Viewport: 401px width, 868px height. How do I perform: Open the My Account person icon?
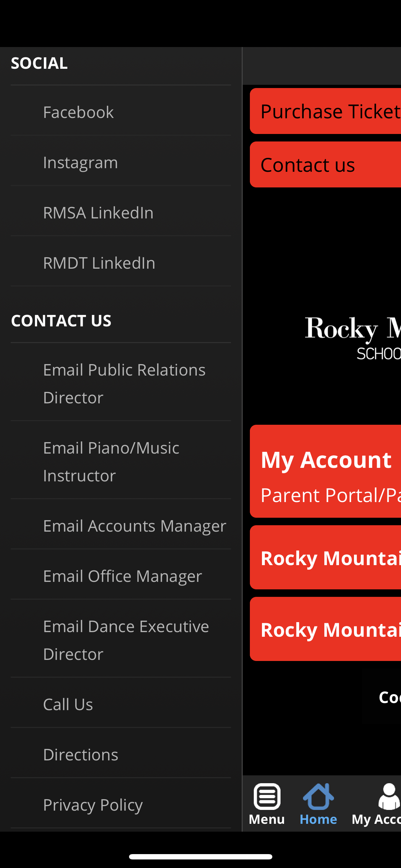(389, 796)
